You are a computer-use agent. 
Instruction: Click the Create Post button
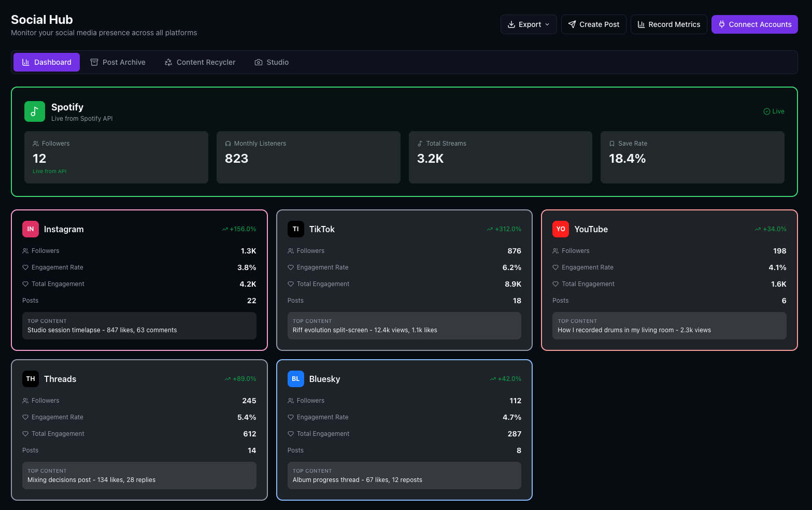pyautogui.click(x=593, y=24)
